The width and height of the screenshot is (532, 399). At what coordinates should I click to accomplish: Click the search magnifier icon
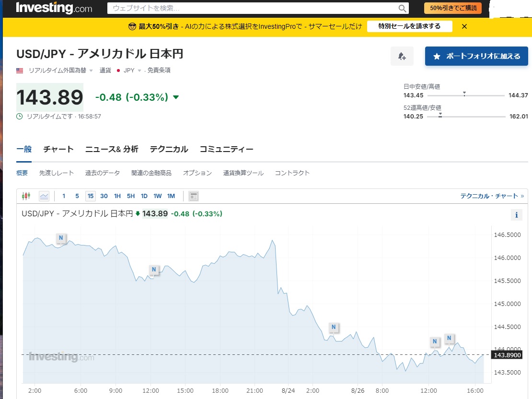click(402, 8)
